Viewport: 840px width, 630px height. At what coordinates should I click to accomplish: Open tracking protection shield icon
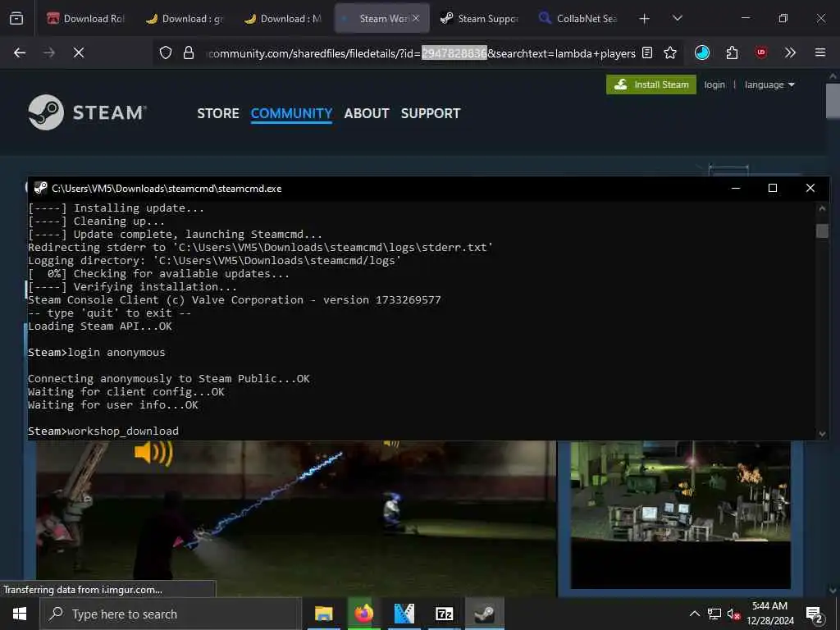tap(166, 52)
